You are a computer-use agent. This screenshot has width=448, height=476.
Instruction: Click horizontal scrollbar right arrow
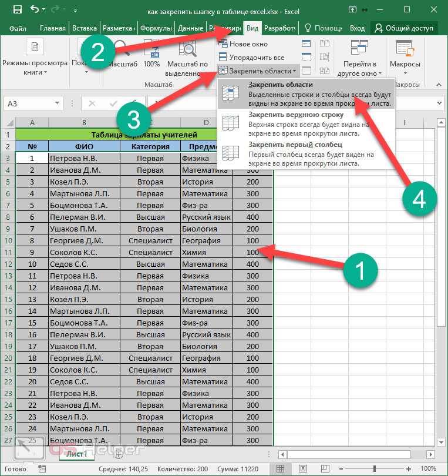coord(430,454)
